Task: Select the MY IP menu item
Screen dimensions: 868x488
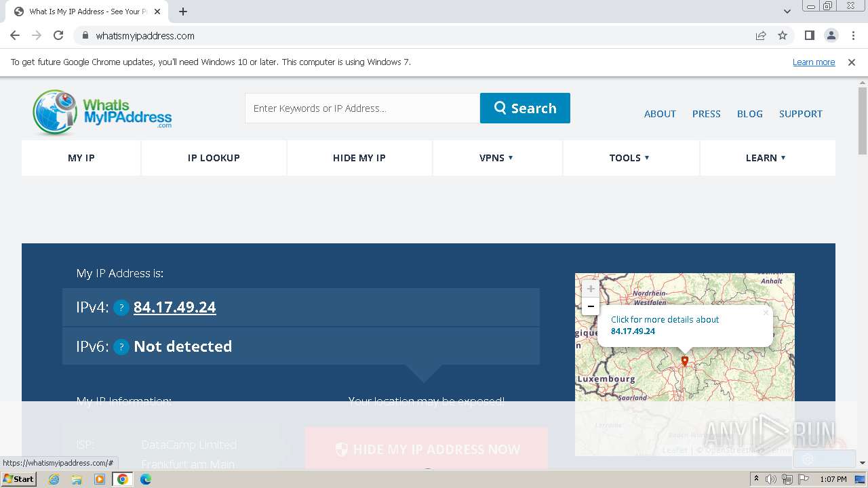Action: pos(81,158)
